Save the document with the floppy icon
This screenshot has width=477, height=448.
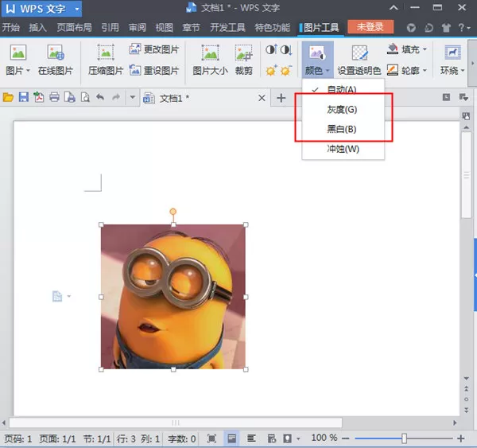pyautogui.click(x=24, y=97)
